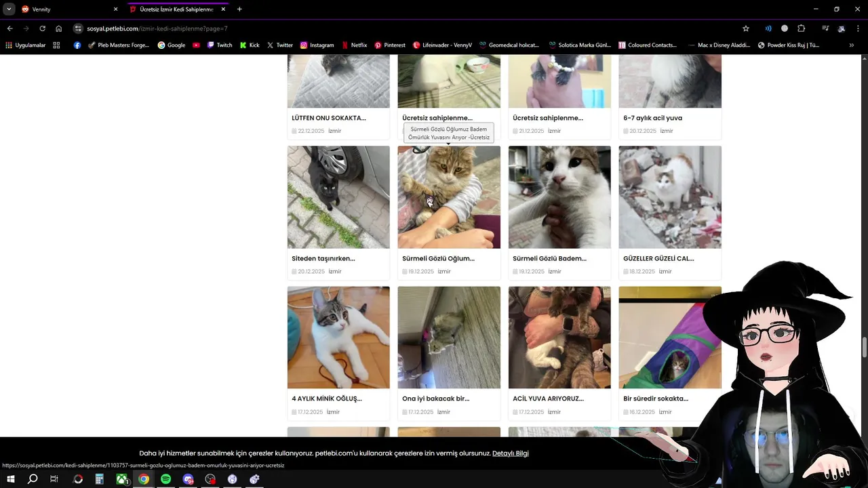Open the Solotica Marka Günl... bookmark

579,45
